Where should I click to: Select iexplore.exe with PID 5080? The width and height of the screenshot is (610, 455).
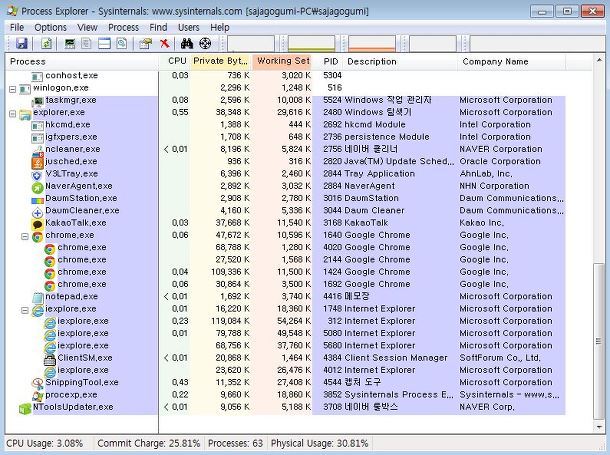(286, 334)
